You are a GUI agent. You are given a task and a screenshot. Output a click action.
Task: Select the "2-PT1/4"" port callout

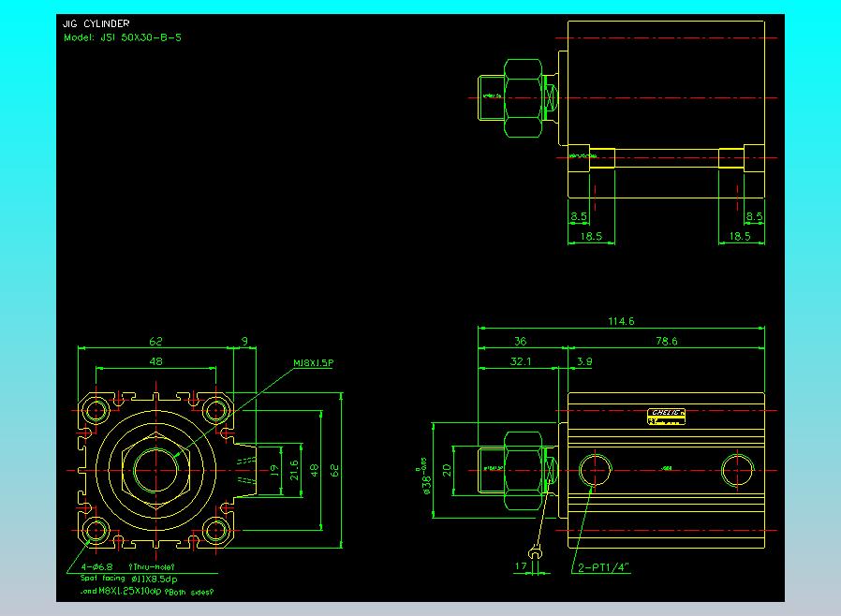tap(603, 567)
